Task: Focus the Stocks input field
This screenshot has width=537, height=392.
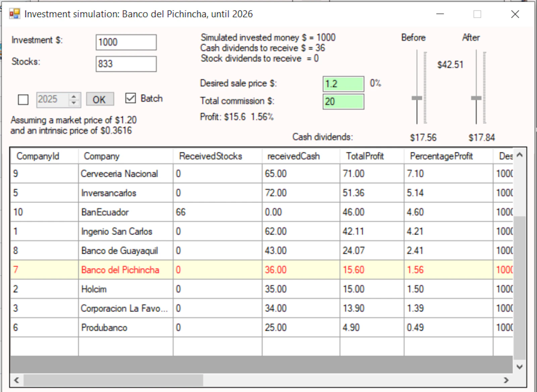Action: point(126,64)
